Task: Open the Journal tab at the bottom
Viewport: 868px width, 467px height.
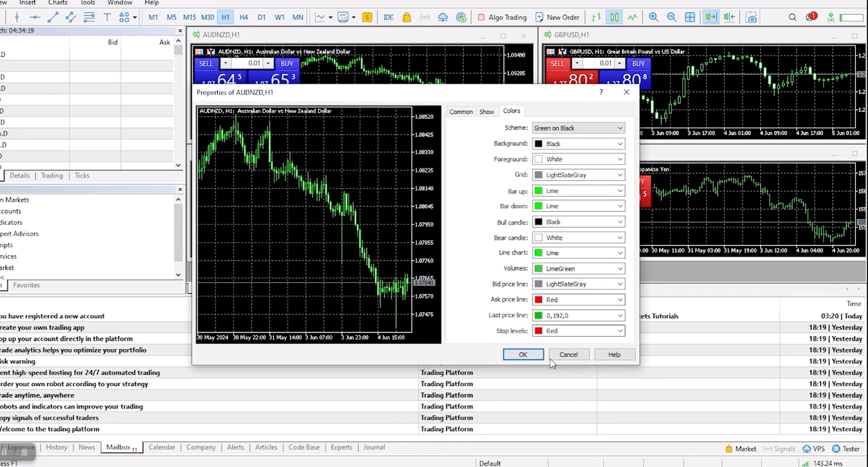Action: (374, 447)
